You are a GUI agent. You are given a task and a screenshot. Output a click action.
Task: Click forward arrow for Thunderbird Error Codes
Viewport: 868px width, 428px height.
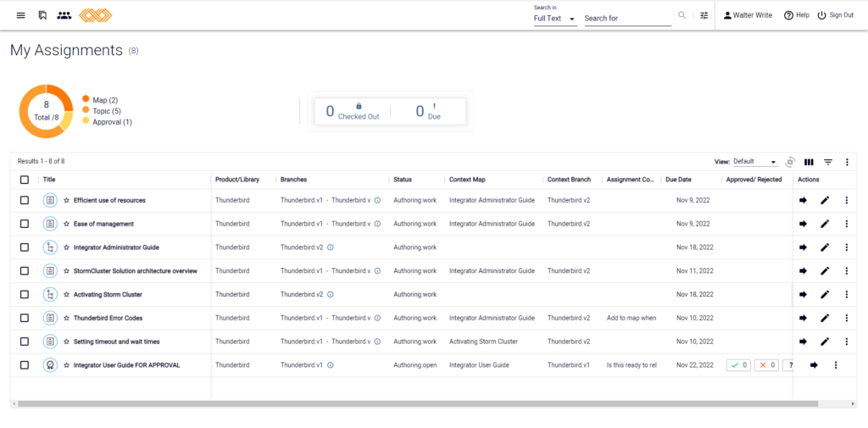pyautogui.click(x=804, y=319)
